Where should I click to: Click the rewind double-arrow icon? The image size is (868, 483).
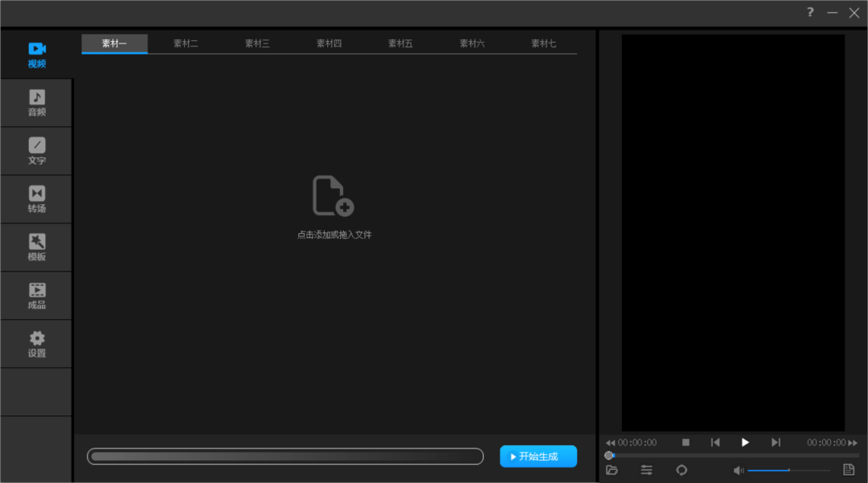click(x=610, y=443)
